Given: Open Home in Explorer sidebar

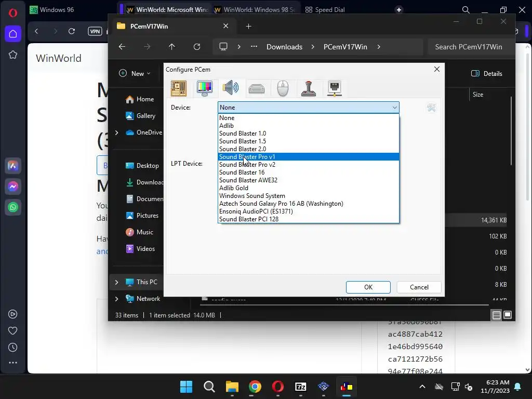Looking at the screenshot, I should coord(140,99).
